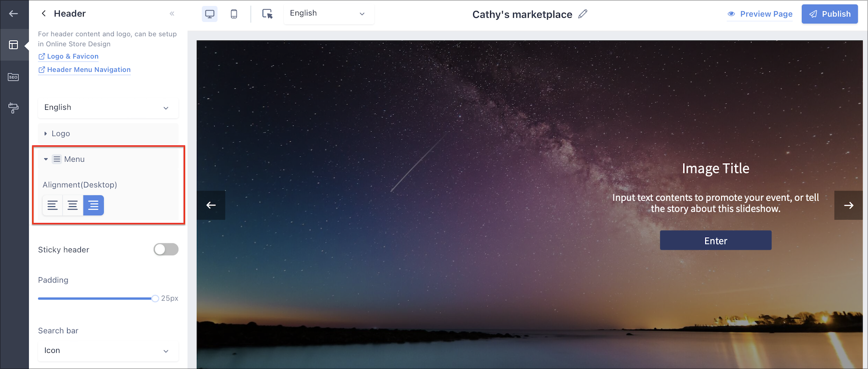The image size is (868, 369).
Task: Expand the Logo section
Action: 108,134
